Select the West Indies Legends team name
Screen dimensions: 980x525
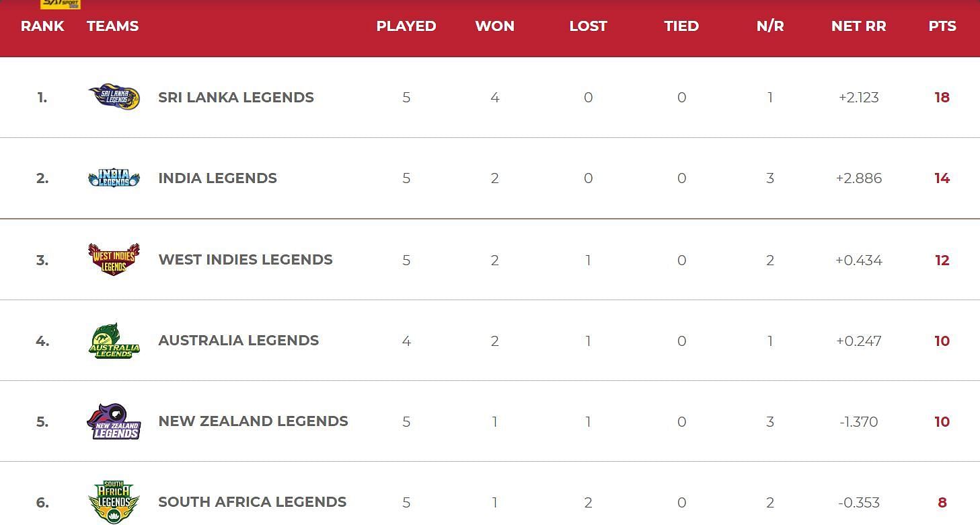pyautogui.click(x=246, y=260)
